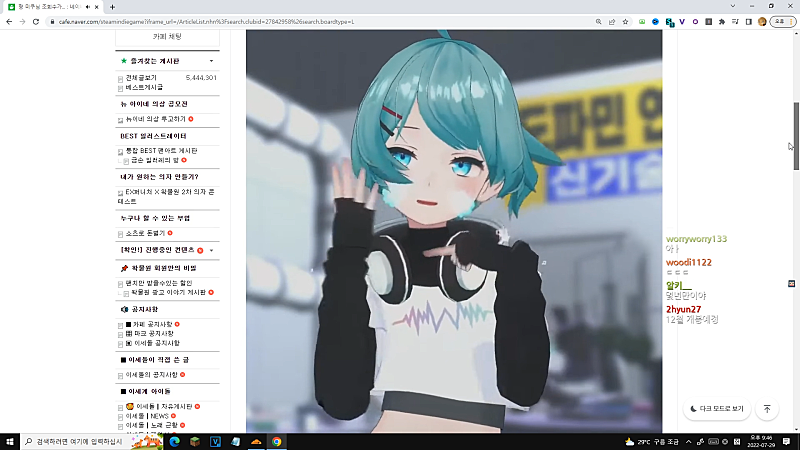Viewport: 800px width, 450px height.
Task: Open the 뉴이네 의상 투고하기 board
Action: tap(156, 119)
